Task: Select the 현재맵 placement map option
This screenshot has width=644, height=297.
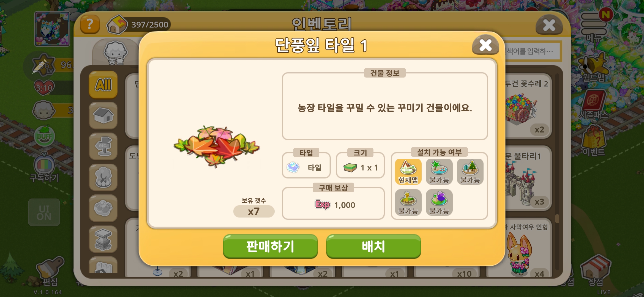Action: (x=408, y=172)
